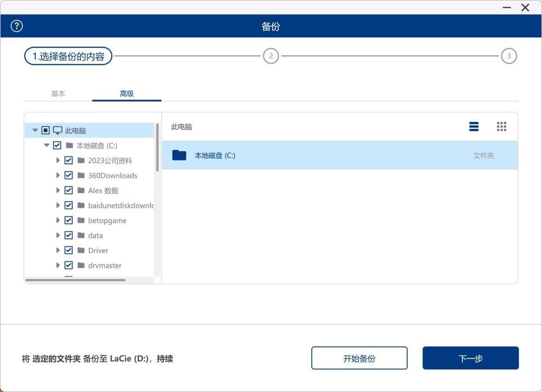The image size is (542, 392).
Task: Select Alex 数据 in the tree
Action: point(103,190)
